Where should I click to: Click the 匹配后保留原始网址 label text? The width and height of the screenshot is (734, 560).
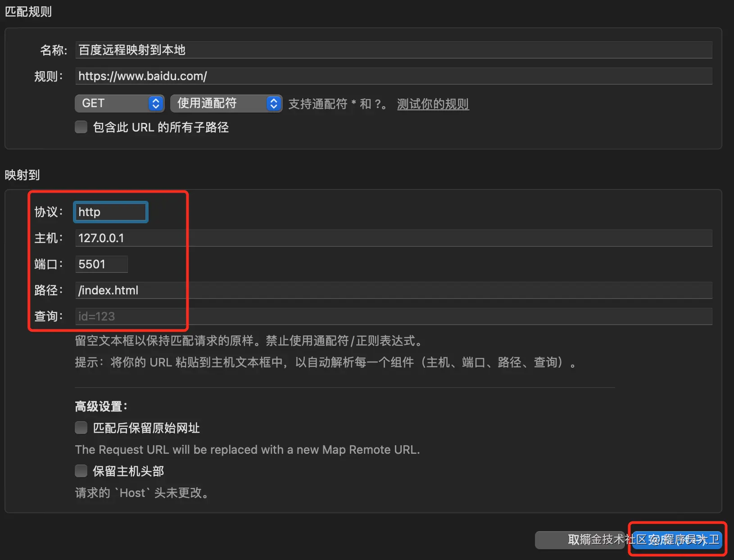[146, 428]
